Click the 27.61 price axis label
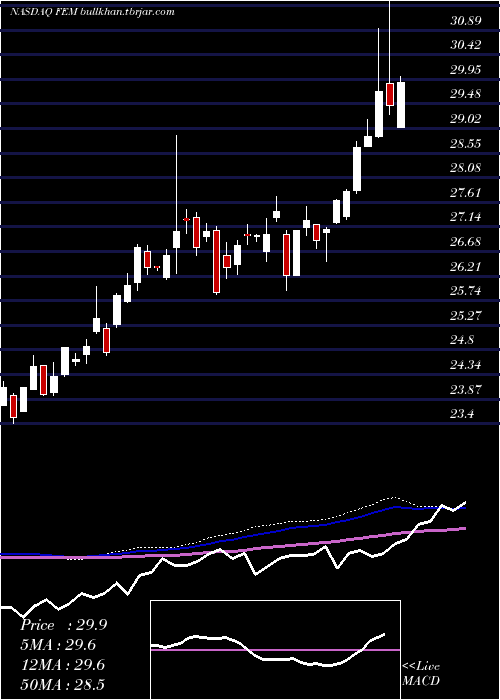The image size is (500, 700). pyautogui.click(x=466, y=193)
